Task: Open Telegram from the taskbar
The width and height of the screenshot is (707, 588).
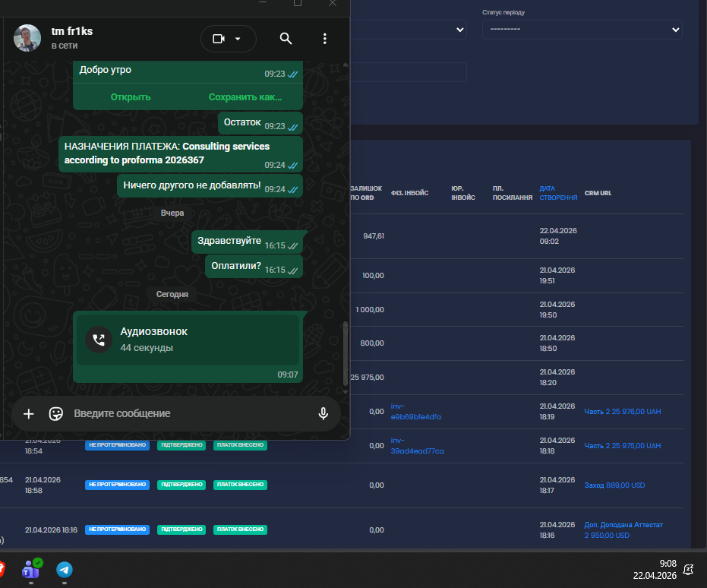Action: tap(65, 570)
